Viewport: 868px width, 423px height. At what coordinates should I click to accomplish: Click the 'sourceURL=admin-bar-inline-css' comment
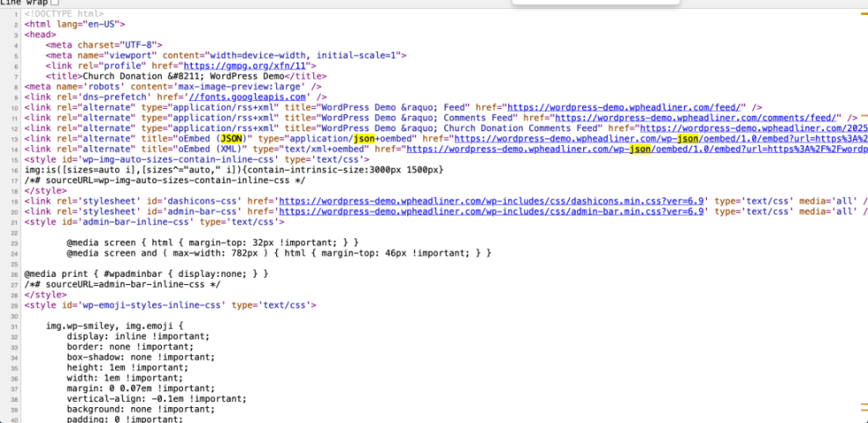point(122,284)
